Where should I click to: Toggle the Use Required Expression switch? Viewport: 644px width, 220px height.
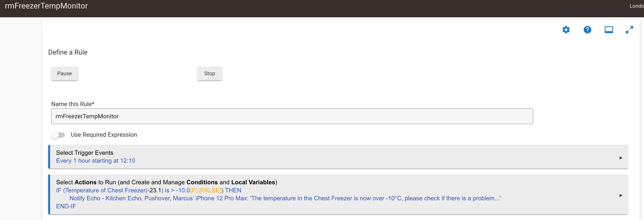point(58,135)
